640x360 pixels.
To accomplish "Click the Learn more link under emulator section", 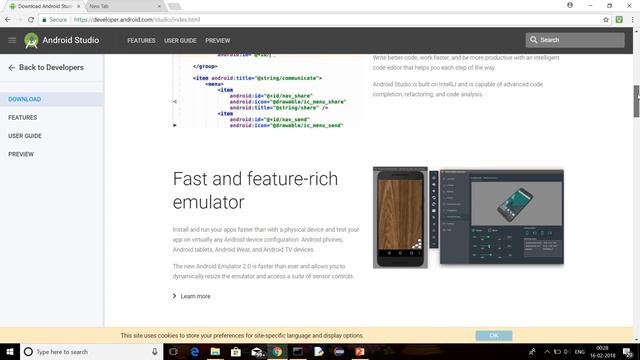I will point(195,296).
